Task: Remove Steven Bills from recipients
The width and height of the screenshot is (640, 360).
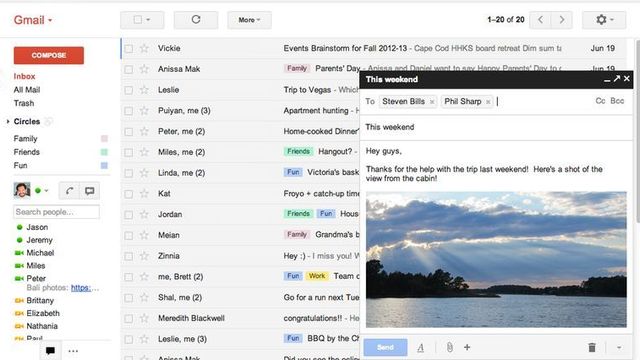Action: (x=432, y=102)
